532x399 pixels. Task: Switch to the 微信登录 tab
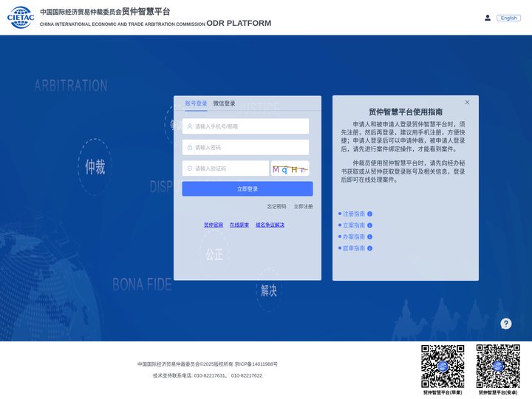click(x=224, y=103)
